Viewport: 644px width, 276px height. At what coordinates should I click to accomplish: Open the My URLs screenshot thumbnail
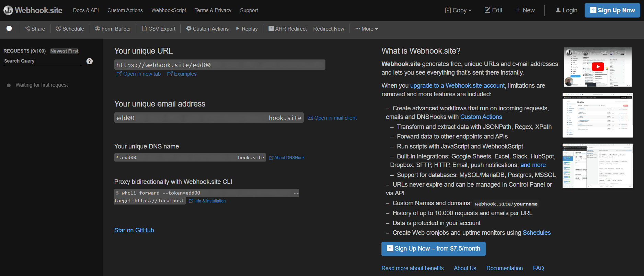pyautogui.click(x=598, y=115)
